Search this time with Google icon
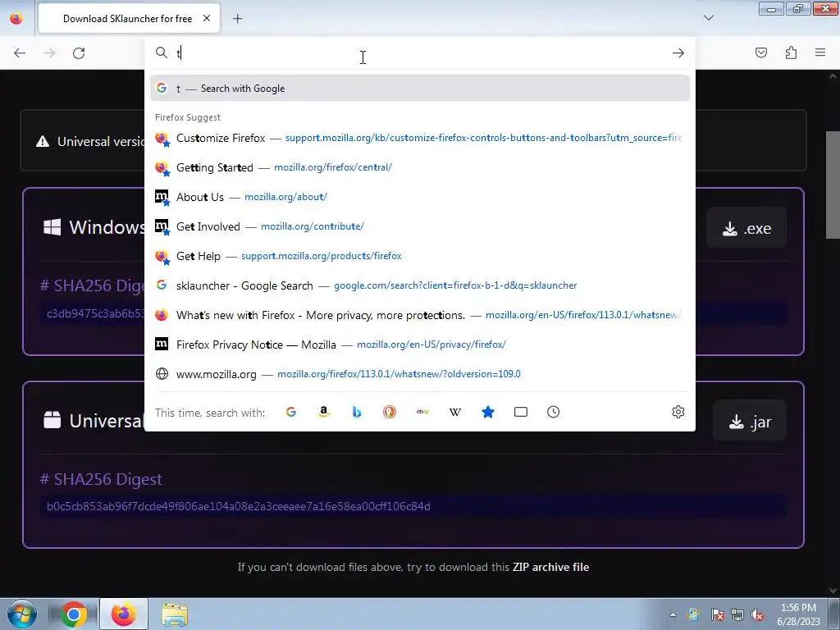The image size is (840, 630). pyautogui.click(x=291, y=412)
